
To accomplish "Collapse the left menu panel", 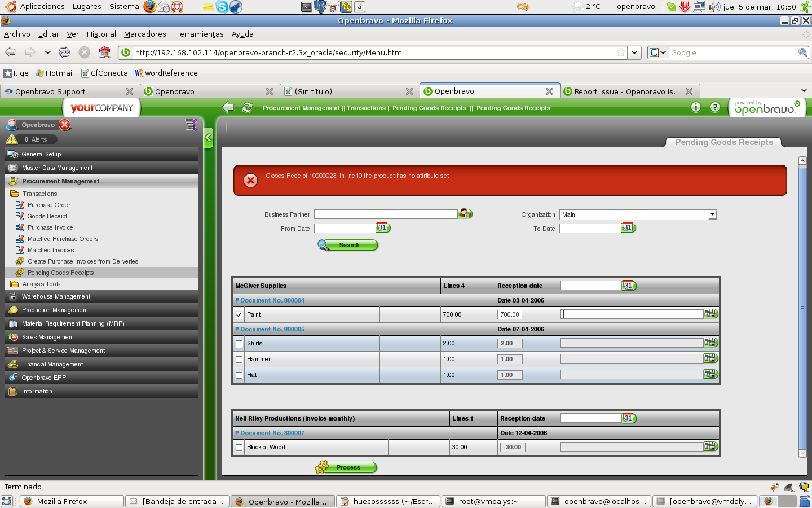I will click(x=209, y=137).
